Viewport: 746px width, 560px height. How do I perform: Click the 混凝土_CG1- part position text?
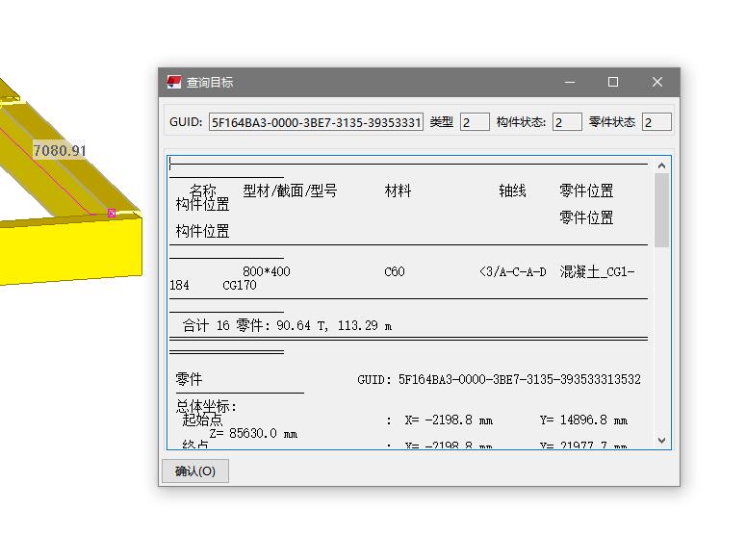point(597,271)
